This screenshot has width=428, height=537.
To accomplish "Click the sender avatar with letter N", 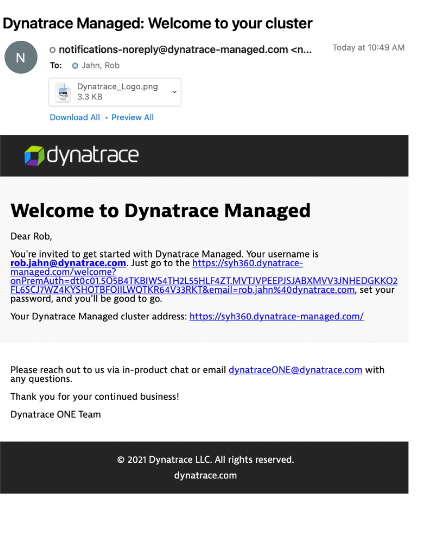I will tap(21, 58).
